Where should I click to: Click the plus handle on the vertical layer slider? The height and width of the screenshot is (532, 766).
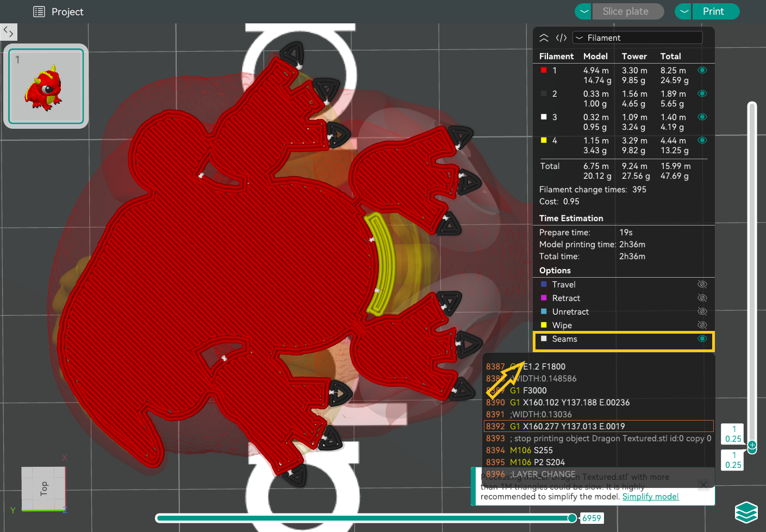coord(752,446)
